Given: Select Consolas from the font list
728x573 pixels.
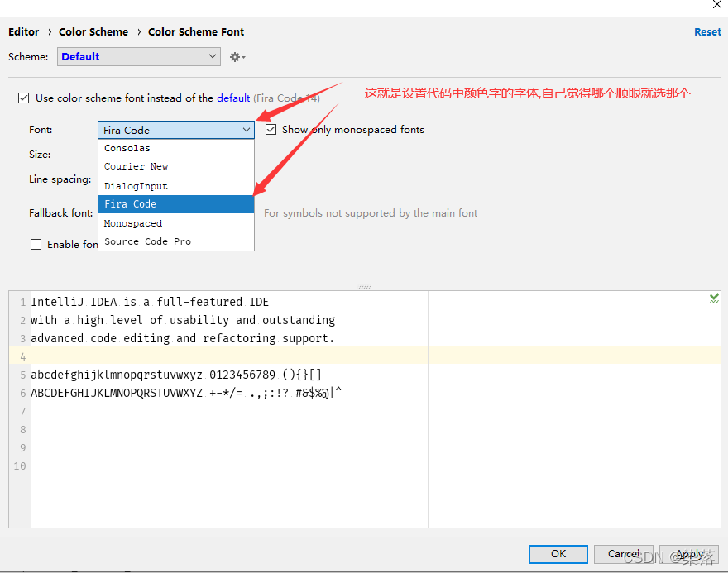Looking at the screenshot, I should coord(176,148).
